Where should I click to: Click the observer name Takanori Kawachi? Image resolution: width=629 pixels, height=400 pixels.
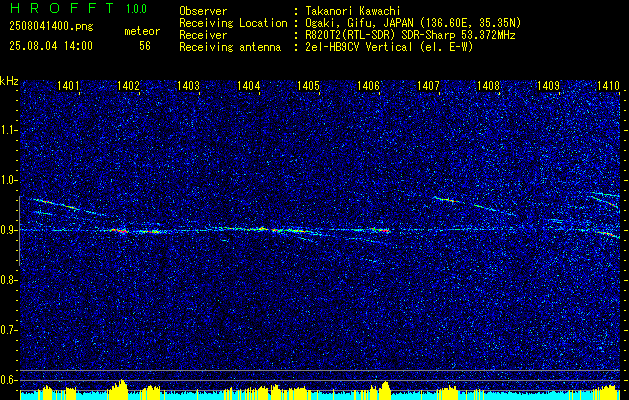pyautogui.click(x=353, y=11)
